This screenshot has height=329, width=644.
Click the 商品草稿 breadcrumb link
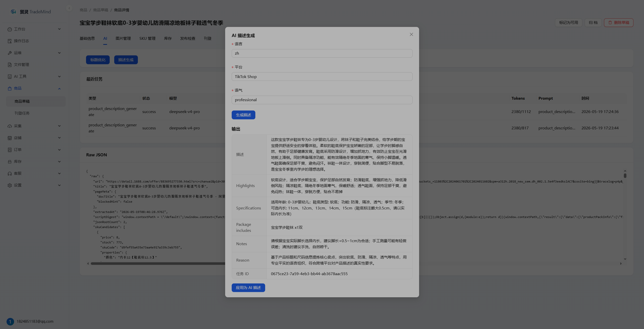click(x=101, y=10)
